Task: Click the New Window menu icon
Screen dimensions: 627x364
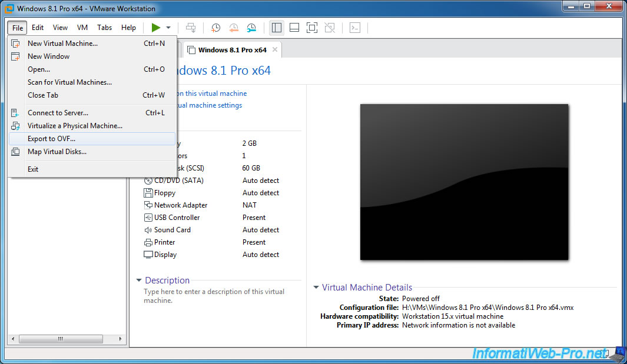Action: (x=15, y=56)
